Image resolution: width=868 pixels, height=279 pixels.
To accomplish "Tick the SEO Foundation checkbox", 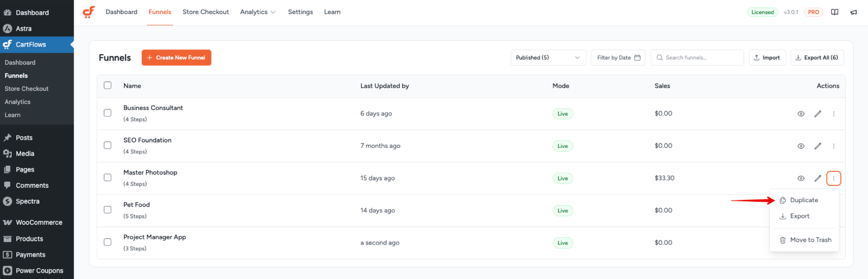I will [x=108, y=145].
